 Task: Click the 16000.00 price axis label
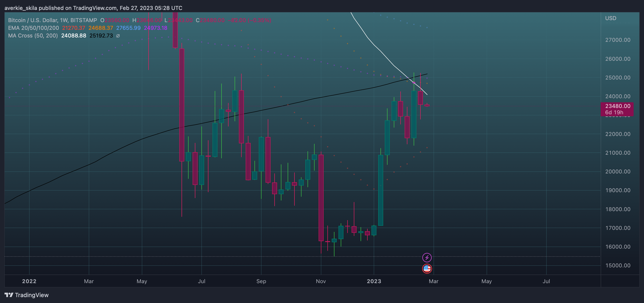tap(618, 247)
